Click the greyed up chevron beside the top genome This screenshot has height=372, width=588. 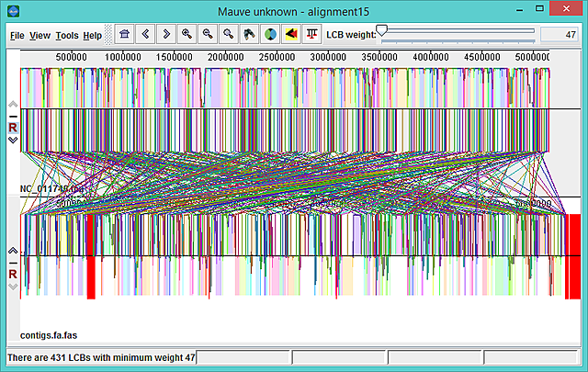coord(13,104)
